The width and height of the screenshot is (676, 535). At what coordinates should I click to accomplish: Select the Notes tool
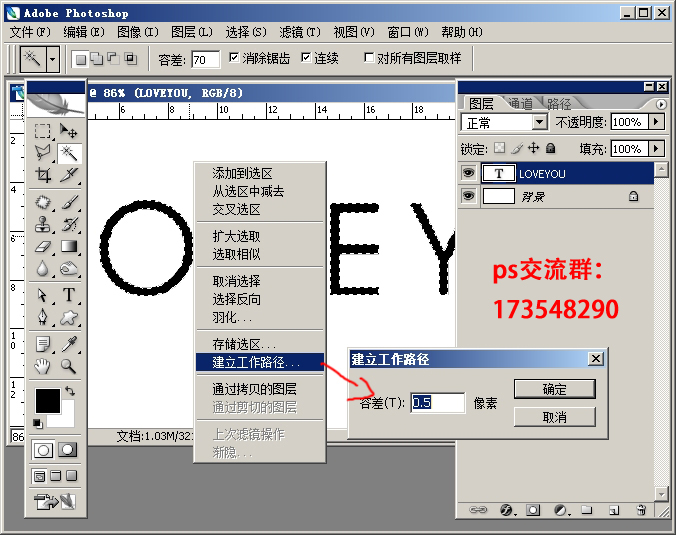[43, 344]
